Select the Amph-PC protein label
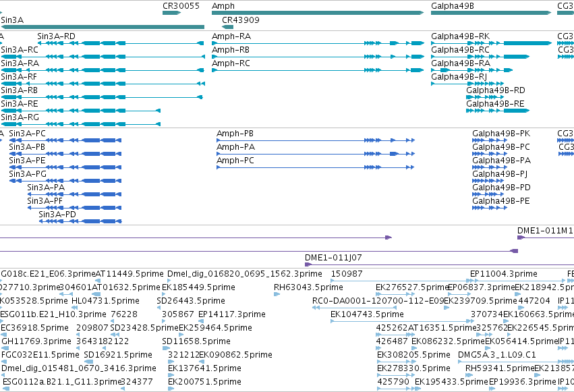 [x=235, y=161]
